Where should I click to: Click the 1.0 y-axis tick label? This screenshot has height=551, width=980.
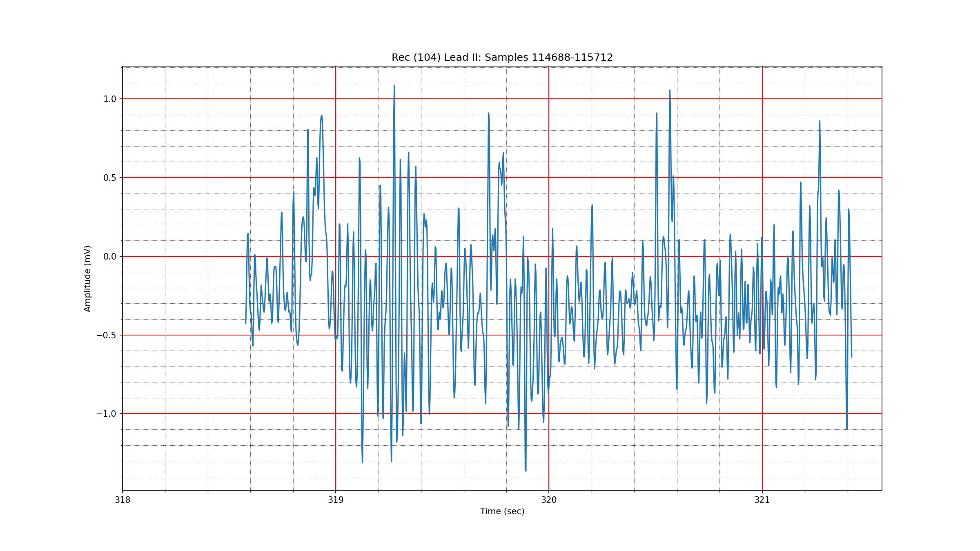tap(110, 99)
